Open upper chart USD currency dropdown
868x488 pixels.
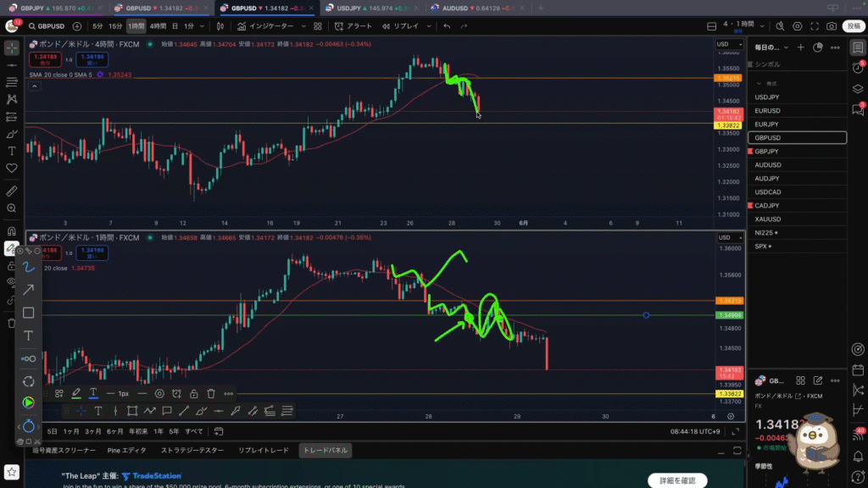(x=729, y=44)
